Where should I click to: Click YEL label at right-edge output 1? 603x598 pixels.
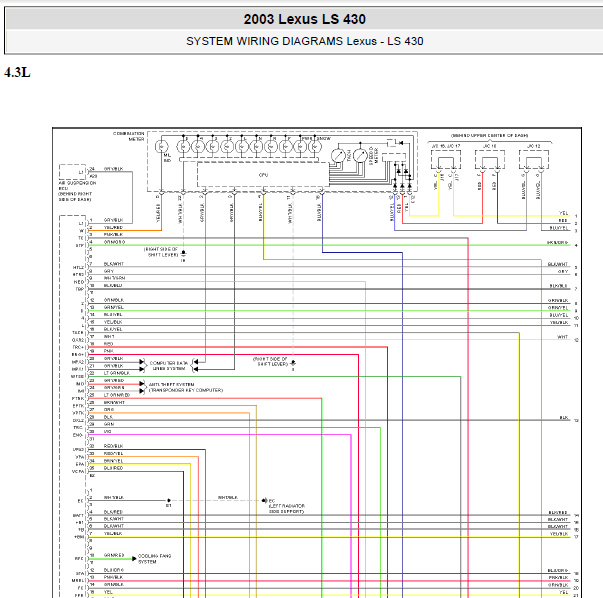pyautogui.click(x=563, y=213)
